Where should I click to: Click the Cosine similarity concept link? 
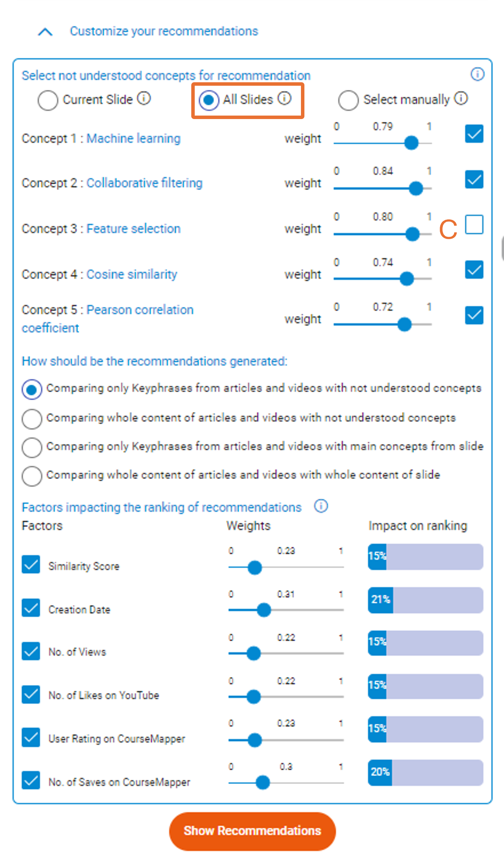point(132,274)
